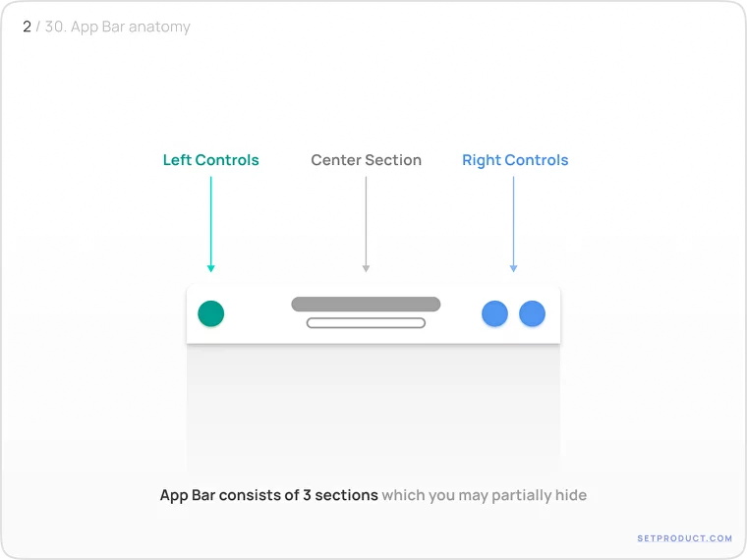Click empty app bar space left of title
747x560 pixels.
258,314
